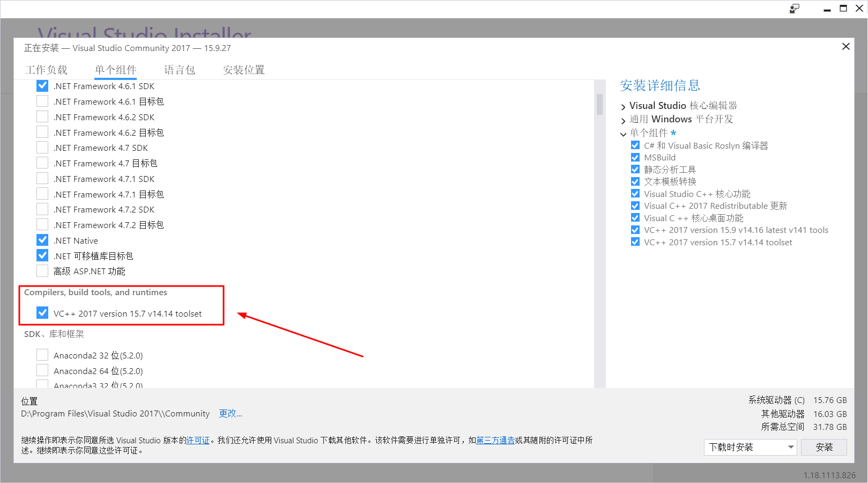Open the 许可证 license link
This screenshot has height=483, width=868.
pos(198,440)
